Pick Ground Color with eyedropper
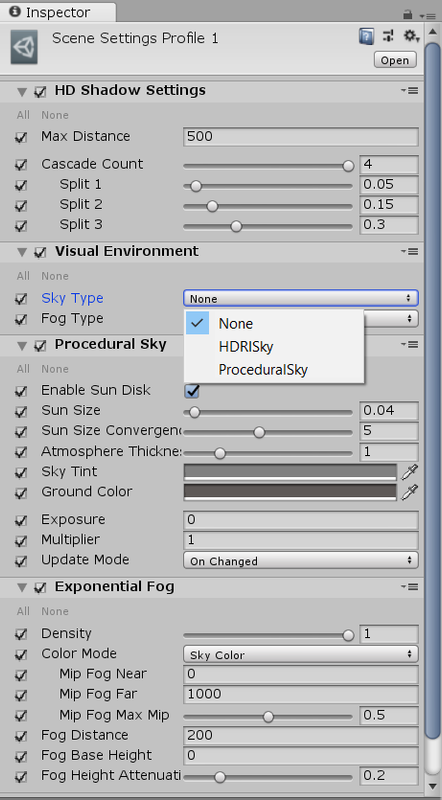This screenshot has height=800, width=442. [409, 492]
